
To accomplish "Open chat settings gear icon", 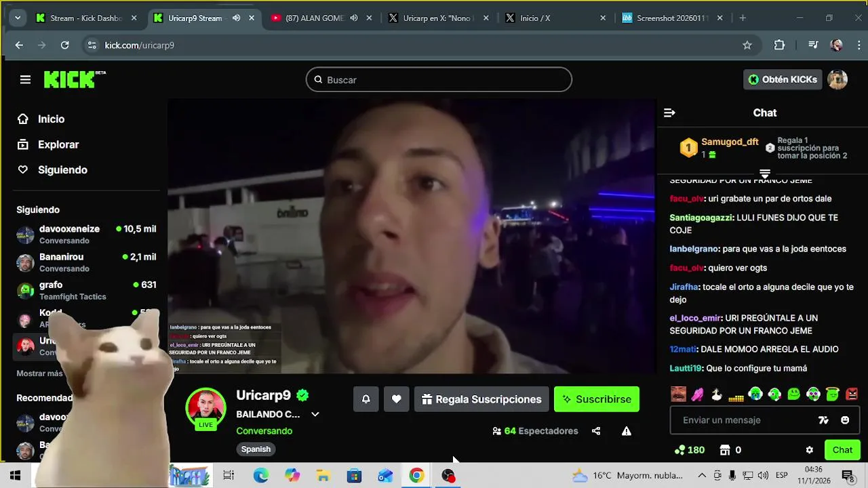I will click(809, 450).
